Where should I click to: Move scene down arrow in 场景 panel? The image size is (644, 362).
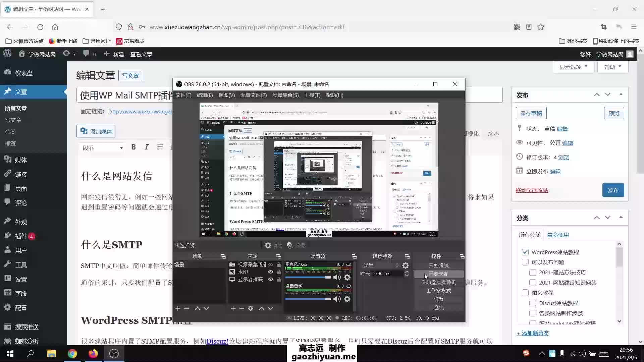[206, 308]
